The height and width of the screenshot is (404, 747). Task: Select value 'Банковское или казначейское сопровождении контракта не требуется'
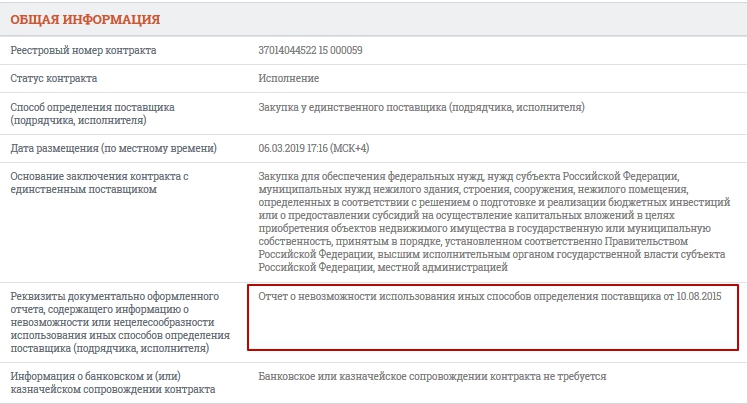click(433, 376)
